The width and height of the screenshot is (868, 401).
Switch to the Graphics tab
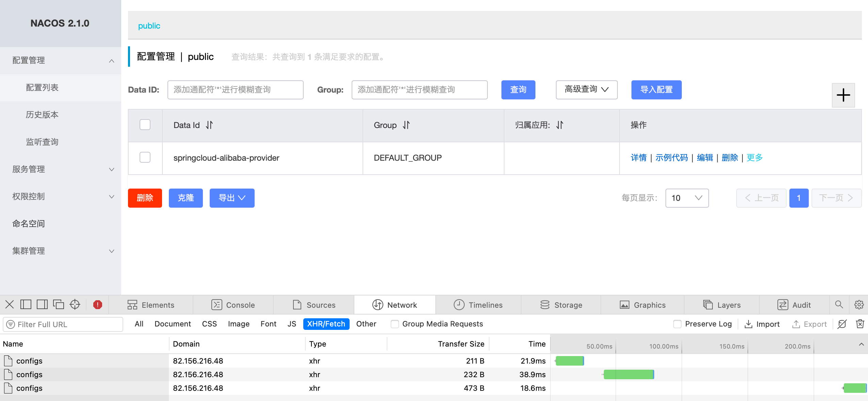click(642, 305)
